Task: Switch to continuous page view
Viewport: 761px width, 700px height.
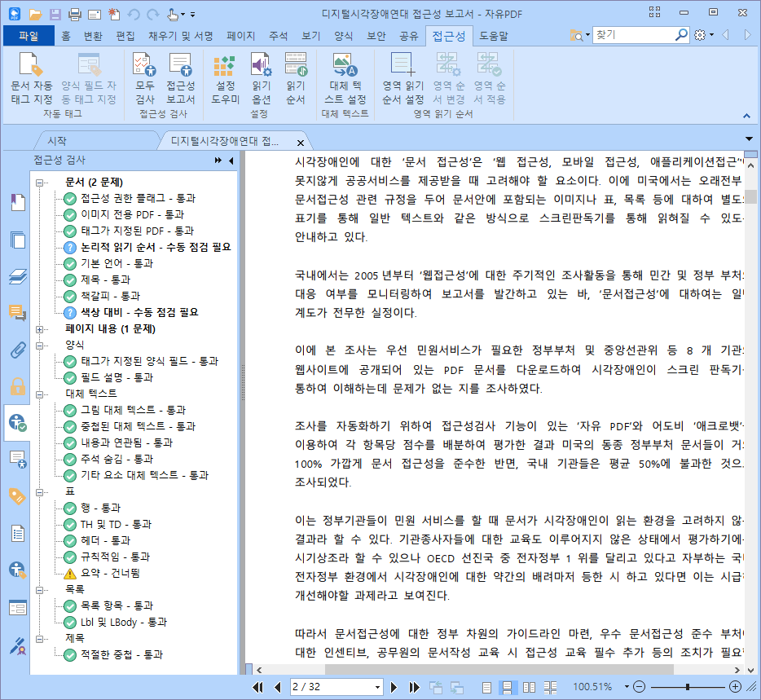Action: coord(507,688)
